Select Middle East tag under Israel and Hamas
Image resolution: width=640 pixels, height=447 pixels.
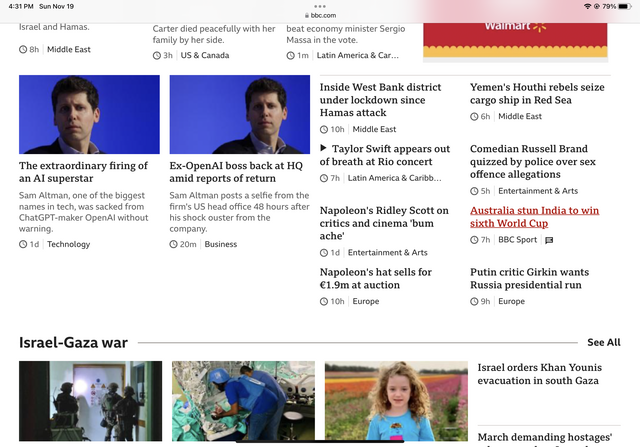tap(69, 49)
